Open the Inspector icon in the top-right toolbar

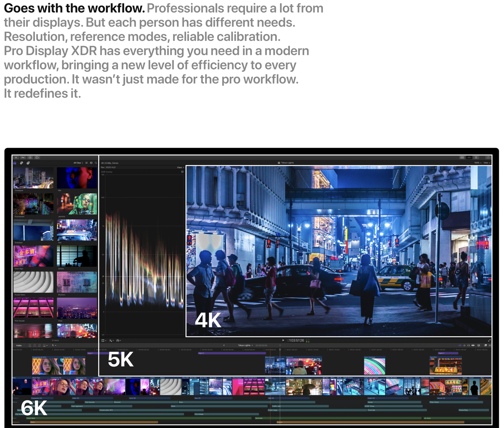click(476, 158)
